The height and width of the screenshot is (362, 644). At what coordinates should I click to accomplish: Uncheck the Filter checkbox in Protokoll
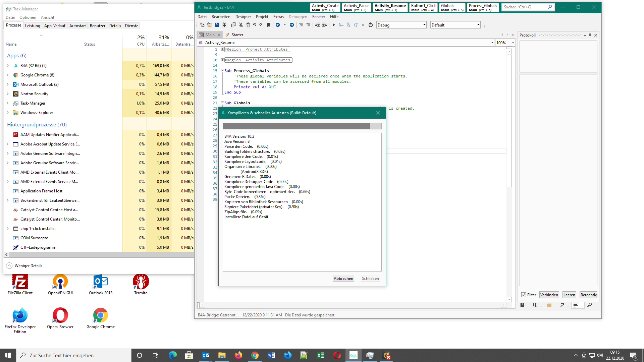pos(523,295)
